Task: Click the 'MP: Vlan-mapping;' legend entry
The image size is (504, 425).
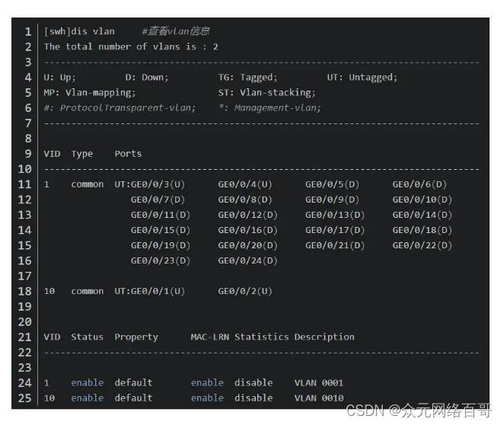Action: click(x=90, y=93)
